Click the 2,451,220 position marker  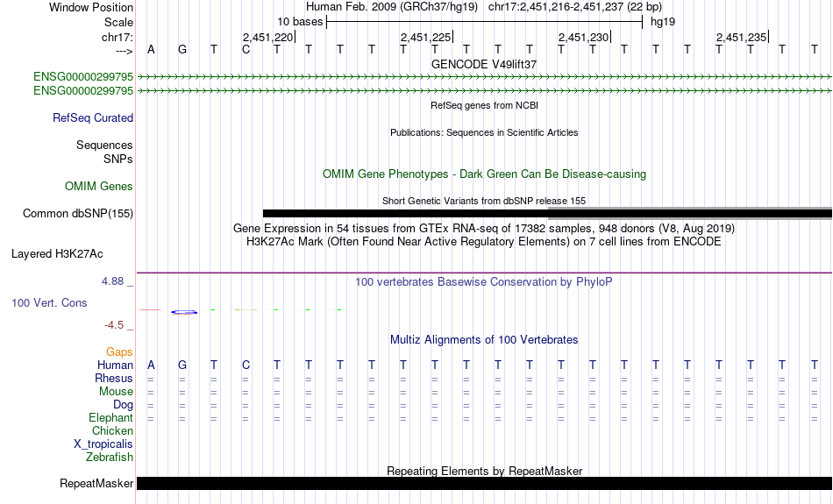coord(269,37)
